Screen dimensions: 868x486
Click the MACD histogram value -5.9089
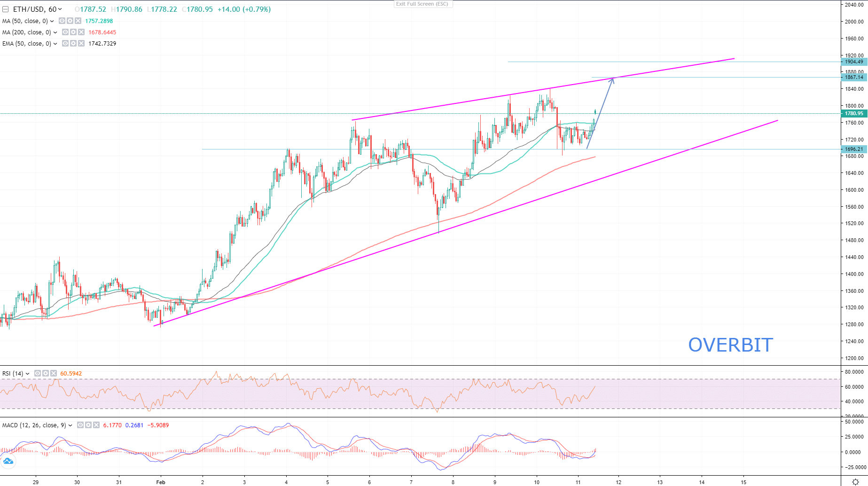pos(158,425)
